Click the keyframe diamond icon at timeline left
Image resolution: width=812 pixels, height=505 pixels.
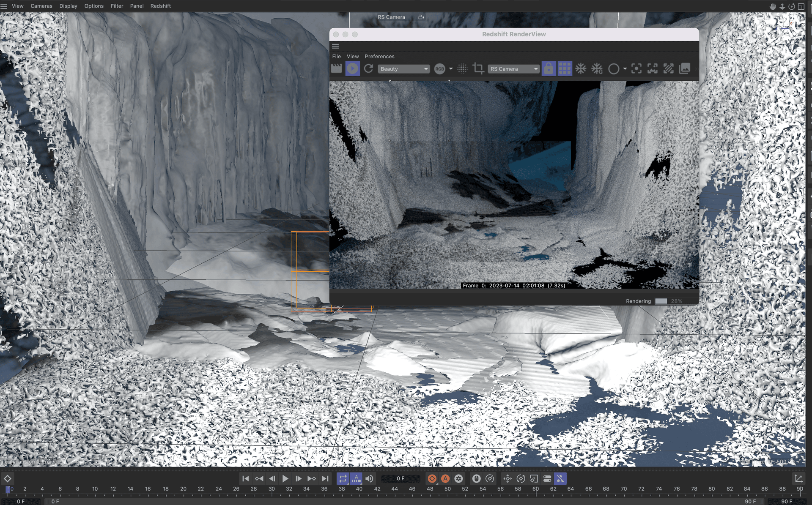8,478
